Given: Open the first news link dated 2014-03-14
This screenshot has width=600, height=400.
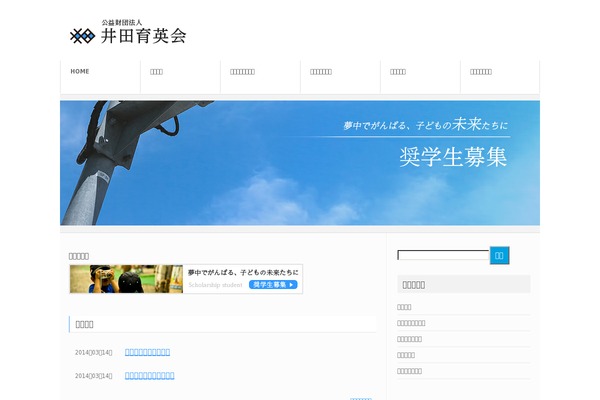Looking at the screenshot, I should [147, 352].
